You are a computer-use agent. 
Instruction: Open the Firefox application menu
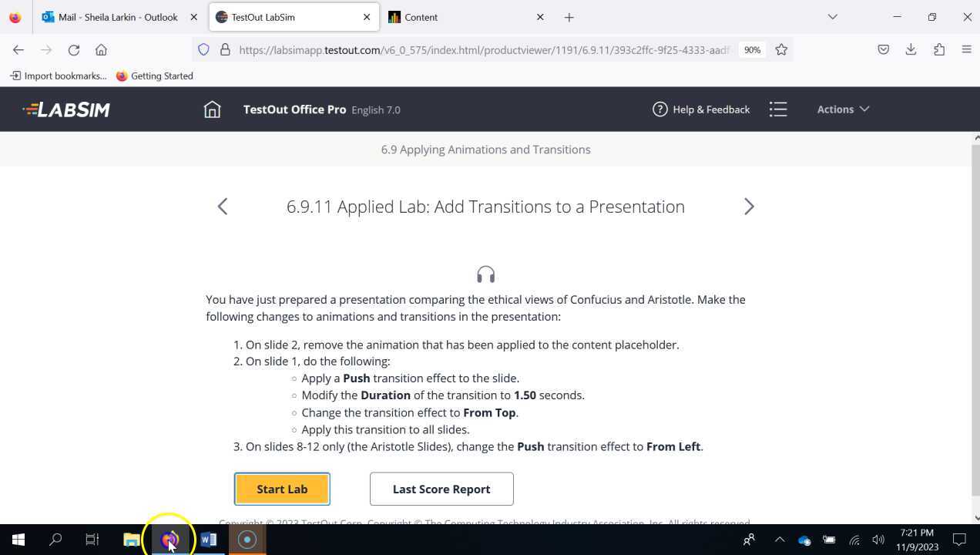click(967, 49)
